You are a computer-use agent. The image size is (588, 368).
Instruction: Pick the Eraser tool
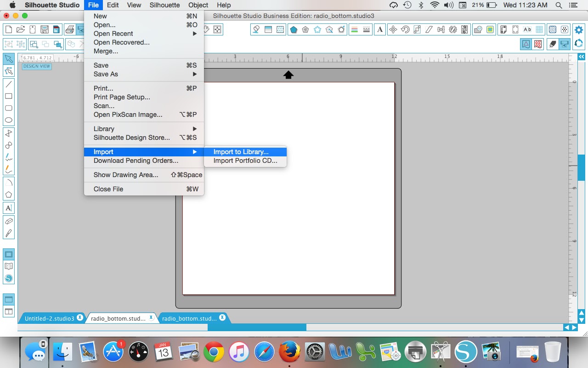point(8,221)
